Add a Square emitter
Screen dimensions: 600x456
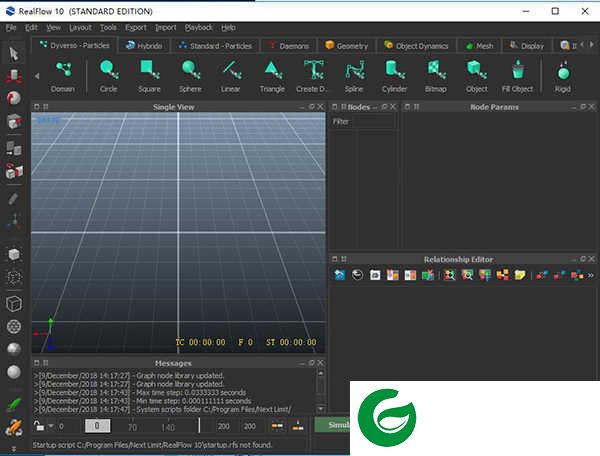tap(149, 76)
